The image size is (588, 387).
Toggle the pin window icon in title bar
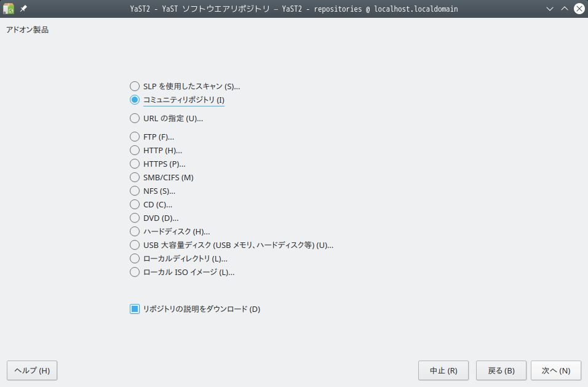23,9
